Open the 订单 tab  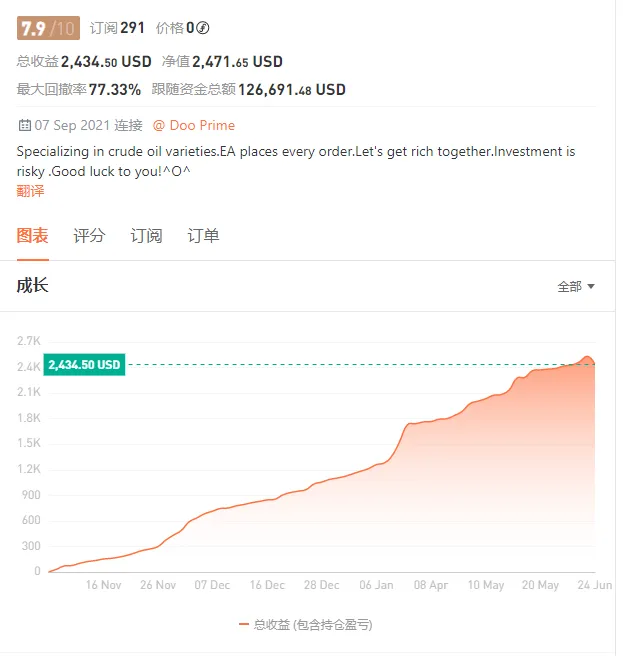tap(203, 236)
